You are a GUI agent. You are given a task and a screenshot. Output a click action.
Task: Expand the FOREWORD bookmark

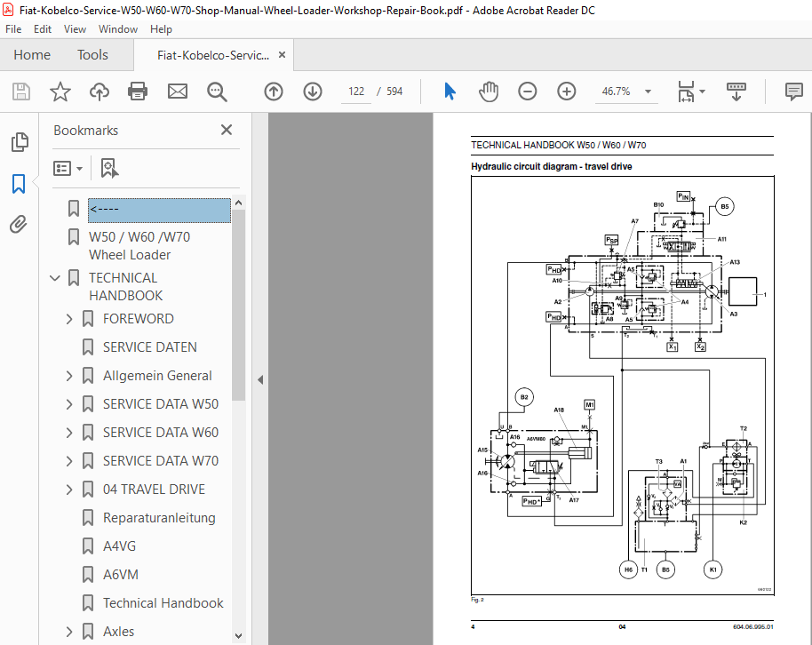(69, 319)
